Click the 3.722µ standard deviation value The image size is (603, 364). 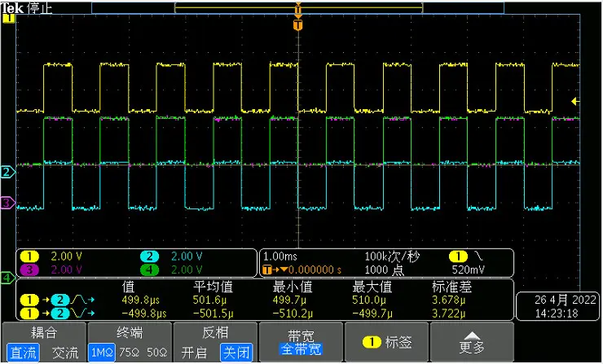(449, 314)
